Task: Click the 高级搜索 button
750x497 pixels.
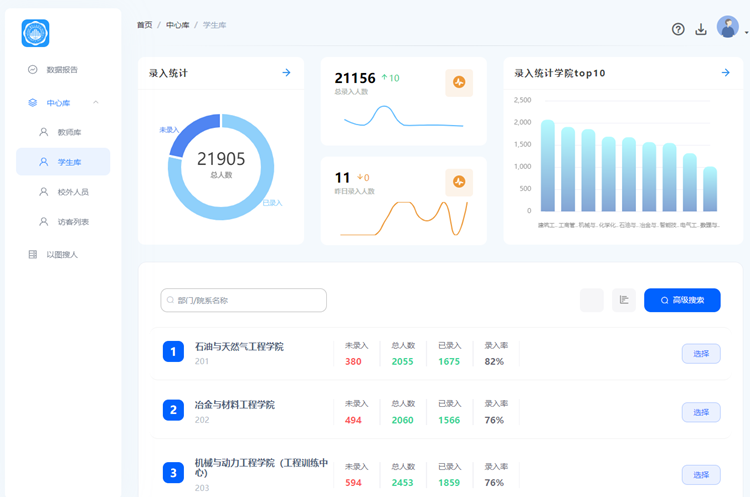Action: tap(682, 300)
